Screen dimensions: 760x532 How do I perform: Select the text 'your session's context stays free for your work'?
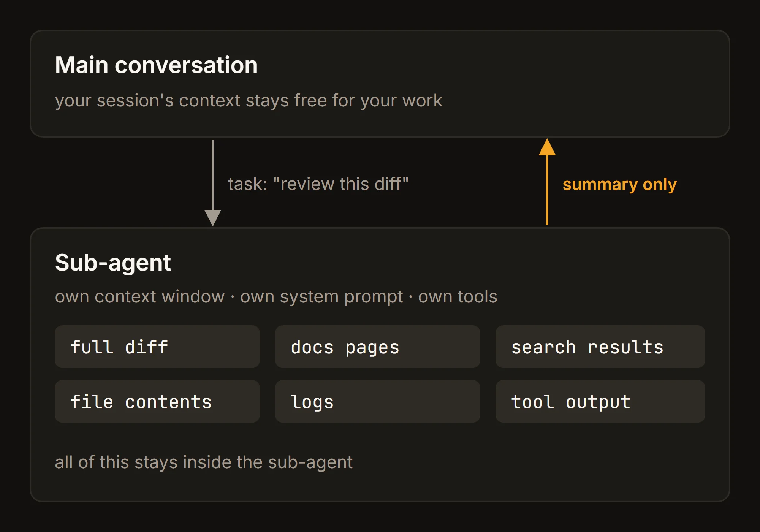click(x=249, y=101)
